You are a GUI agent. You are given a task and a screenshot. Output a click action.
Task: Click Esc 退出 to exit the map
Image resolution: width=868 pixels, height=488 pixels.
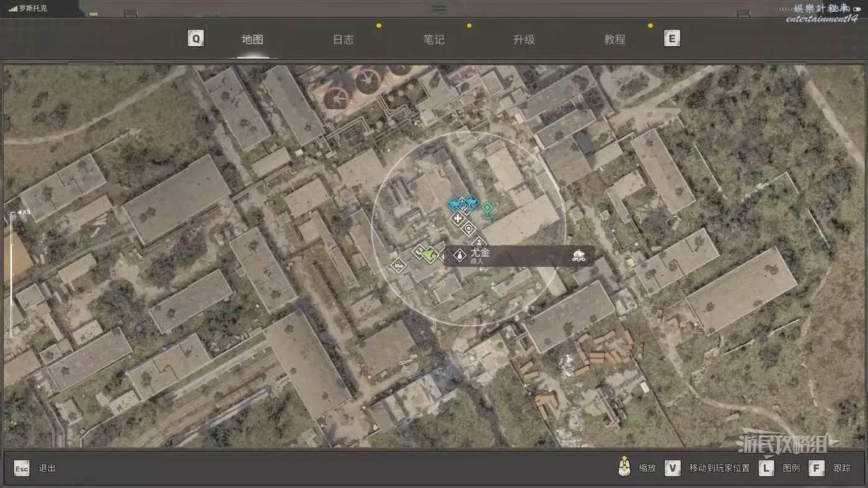point(22,468)
